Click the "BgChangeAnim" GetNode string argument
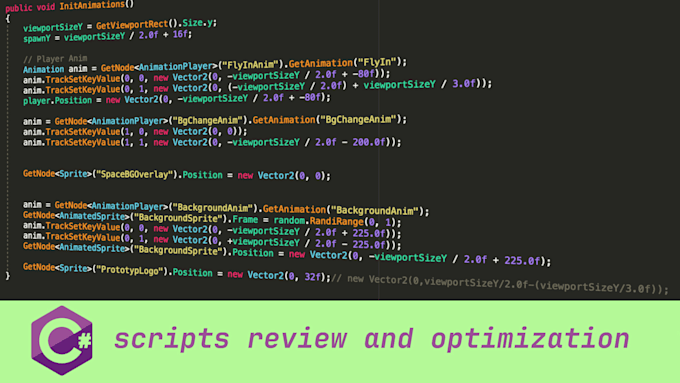This screenshot has width=680, height=383. 208,120
